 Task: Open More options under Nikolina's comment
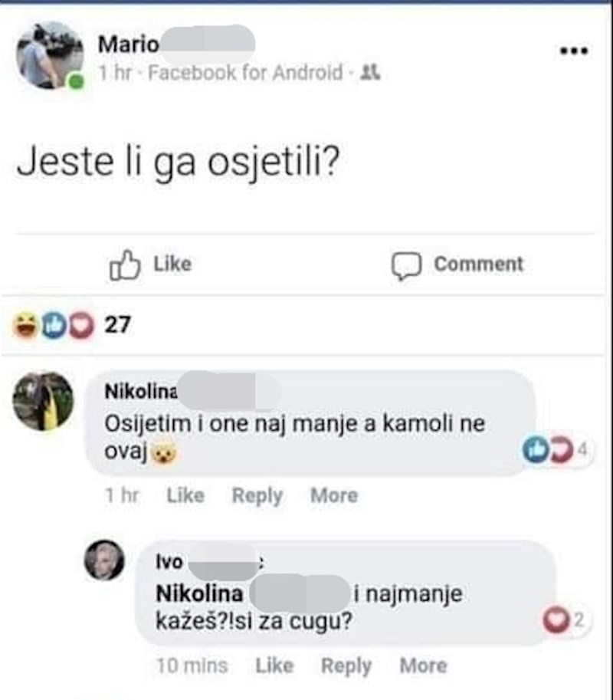coord(333,496)
